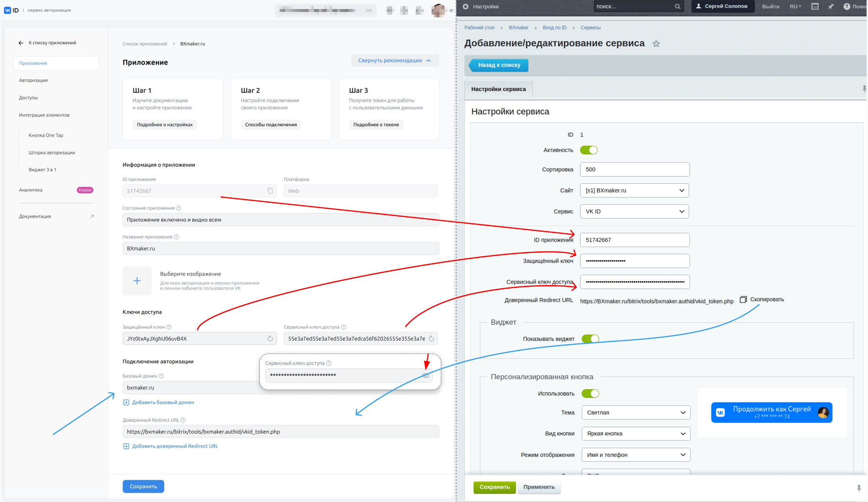Switch to Настройки сервиса tab

click(x=498, y=89)
